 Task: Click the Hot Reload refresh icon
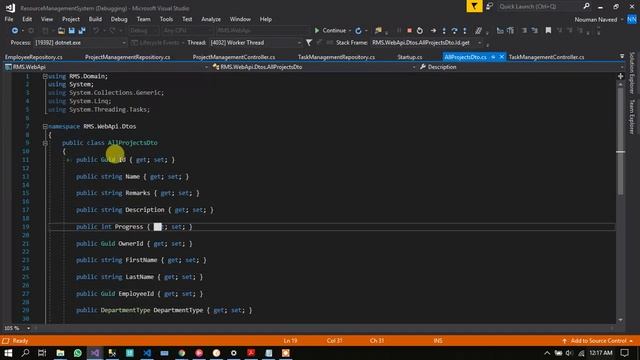point(358,31)
